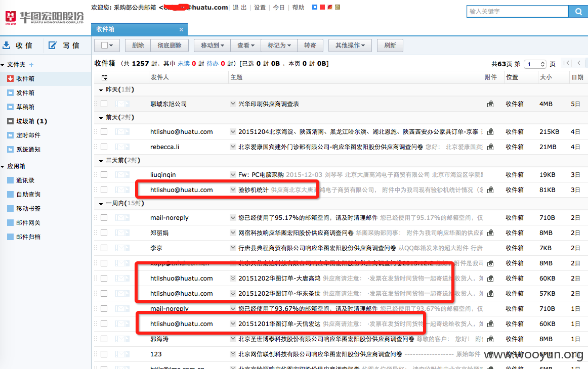Click the system notification icon (系统通知)
The image size is (588, 369).
click(x=11, y=150)
